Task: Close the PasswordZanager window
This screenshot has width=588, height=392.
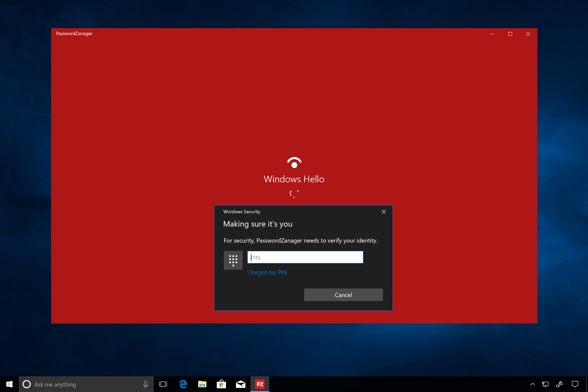Action: pos(528,34)
